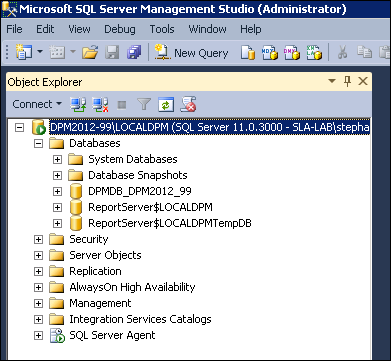This screenshot has width=391, height=361.
Task: Click the Connect Object Explorer icon
Action: [78, 104]
